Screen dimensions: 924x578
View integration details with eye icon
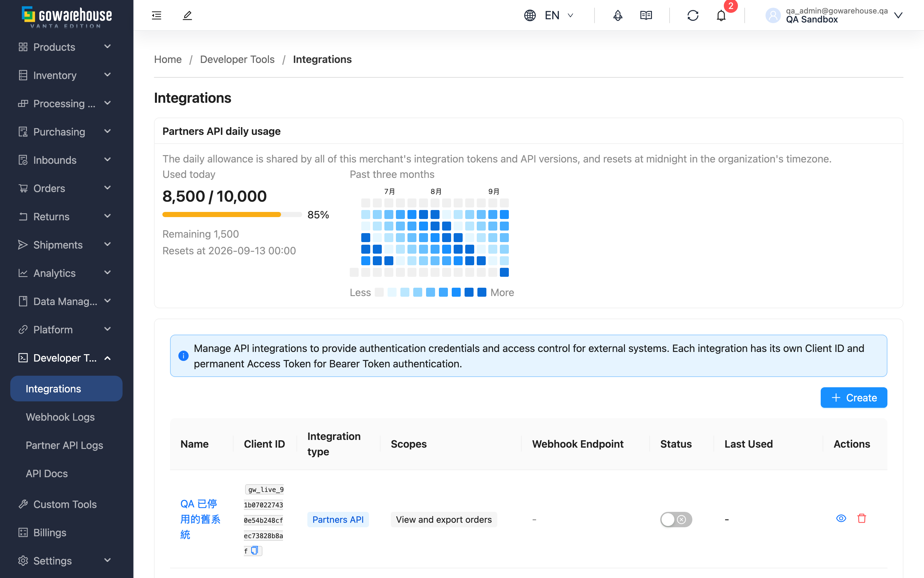click(x=841, y=518)
